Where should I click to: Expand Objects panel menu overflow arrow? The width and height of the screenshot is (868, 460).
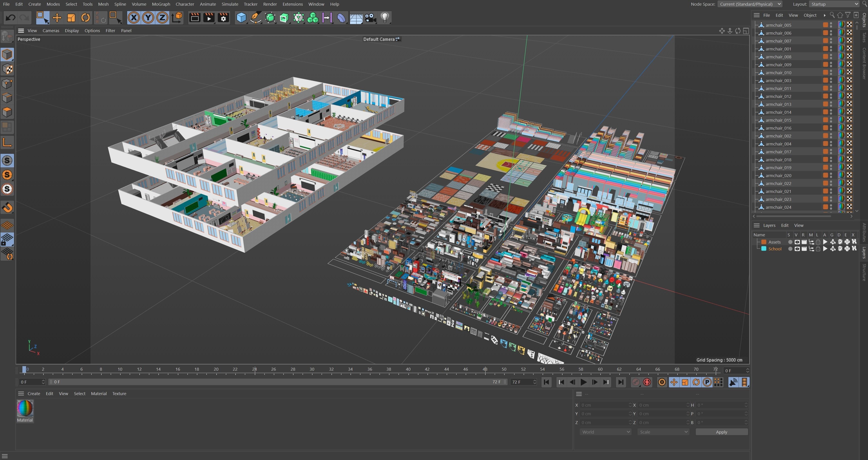825,15
